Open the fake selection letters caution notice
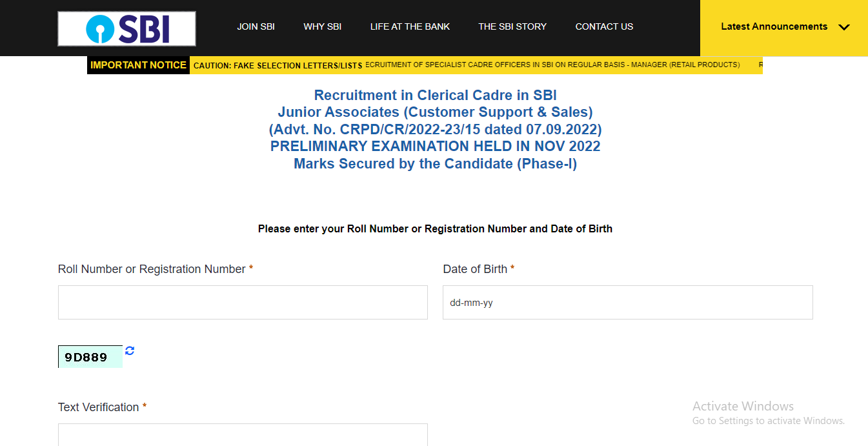Screen dimensions: 868x446 (278, 65)
